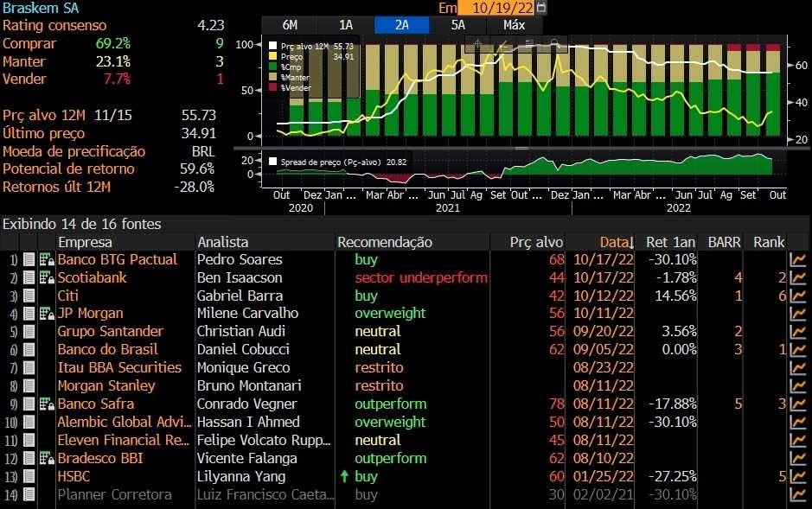Select the Rating consenso value 4.23
Viewport: 812px width, 509px height.
tap(211, 25)
